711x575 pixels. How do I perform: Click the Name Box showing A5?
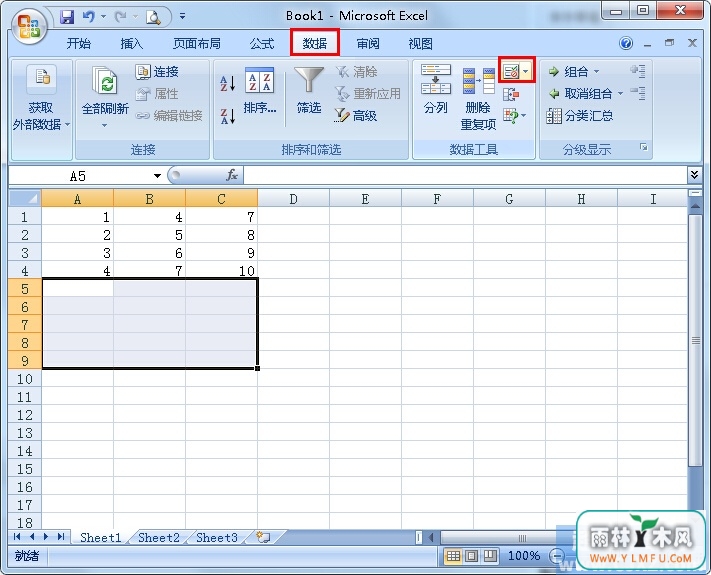80,176
